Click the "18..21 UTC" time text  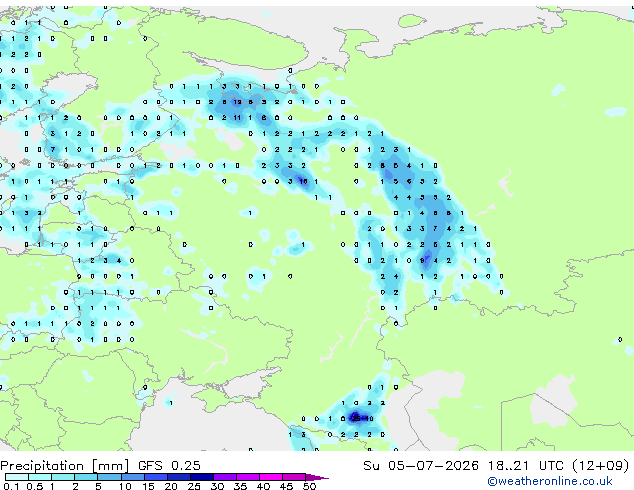(x=525, y=465)
